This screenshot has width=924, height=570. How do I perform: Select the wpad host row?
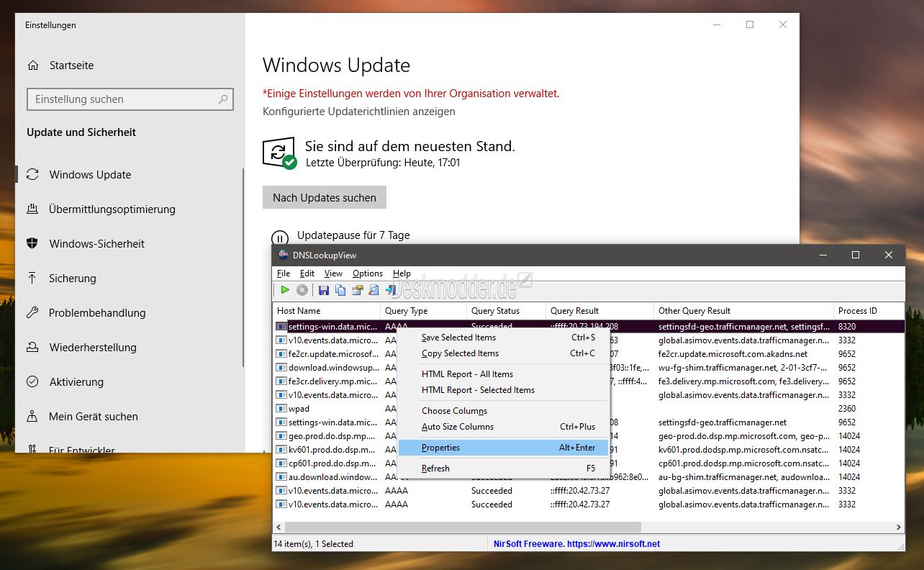(589, 409)
